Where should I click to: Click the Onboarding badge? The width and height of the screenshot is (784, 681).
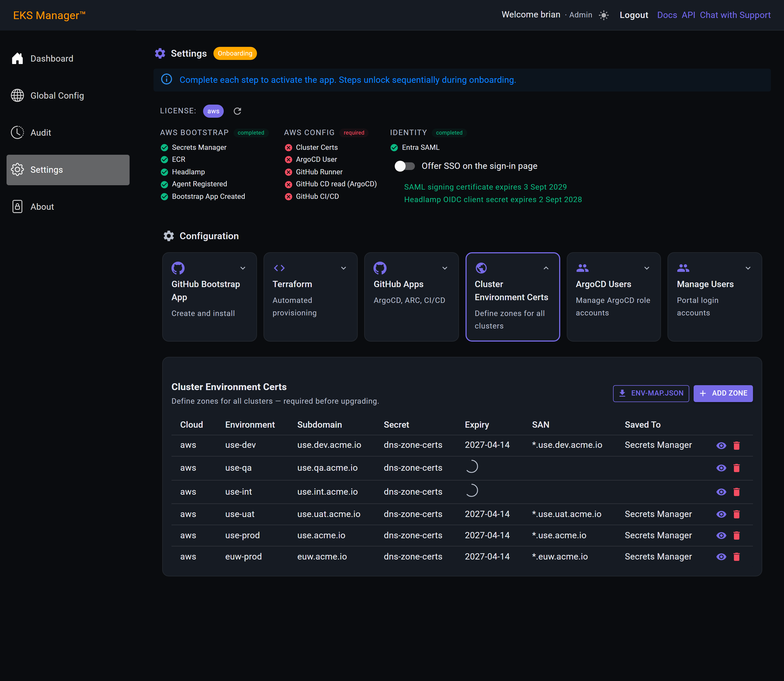click(x=235, y=54)
